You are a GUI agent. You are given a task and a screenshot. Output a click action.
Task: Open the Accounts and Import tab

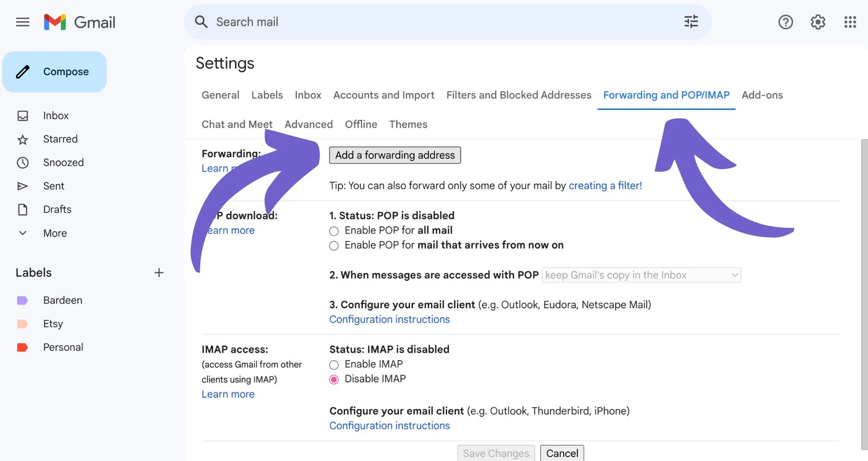(x=383, y=95)
